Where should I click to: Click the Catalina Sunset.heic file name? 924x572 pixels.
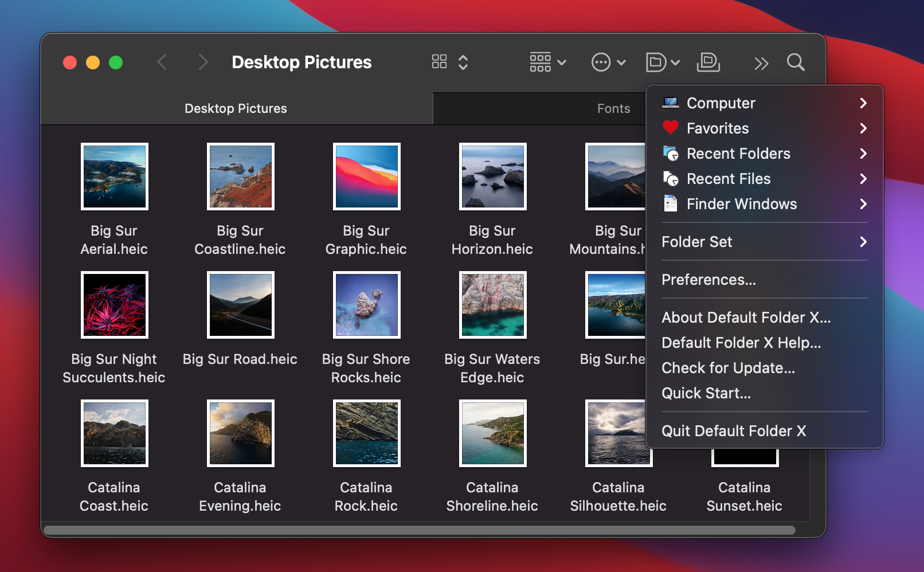[745, 497]
